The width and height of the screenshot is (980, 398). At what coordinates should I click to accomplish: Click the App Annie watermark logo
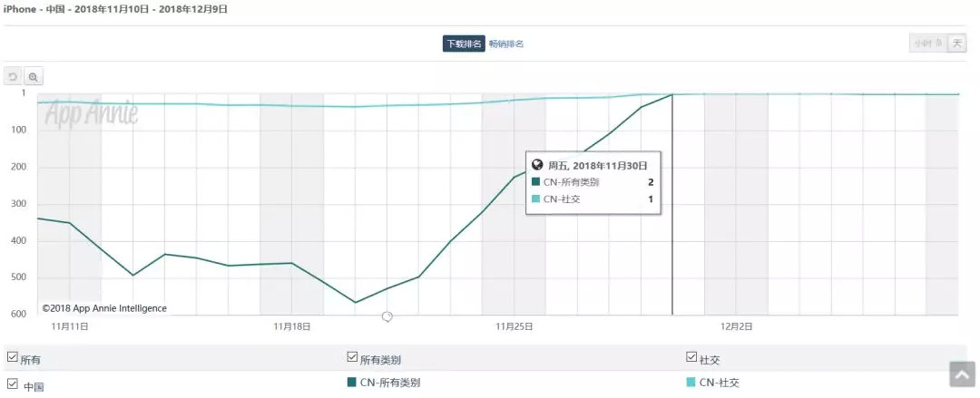pos(92,113)
